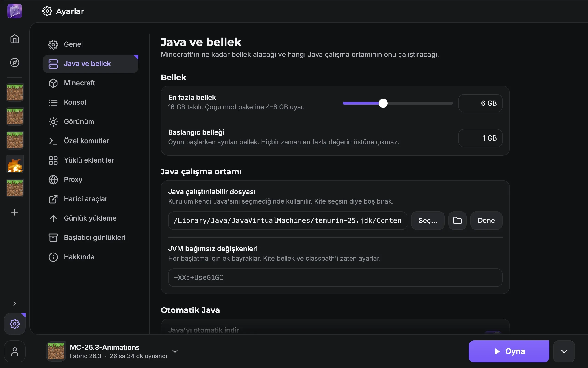Viewport: 588px width, 368px height.
Task: Click the Görünüm sun icon
Action: pyautogui.click(x=53, y=122)
